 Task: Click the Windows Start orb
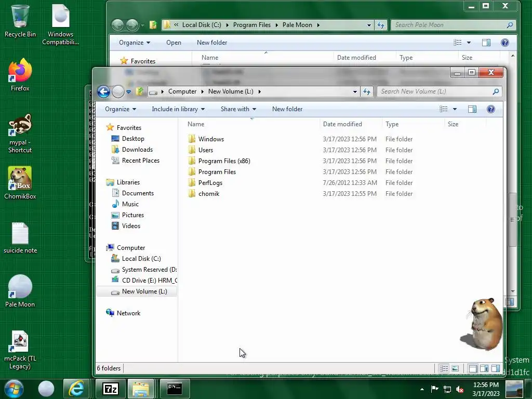point(14,389)
